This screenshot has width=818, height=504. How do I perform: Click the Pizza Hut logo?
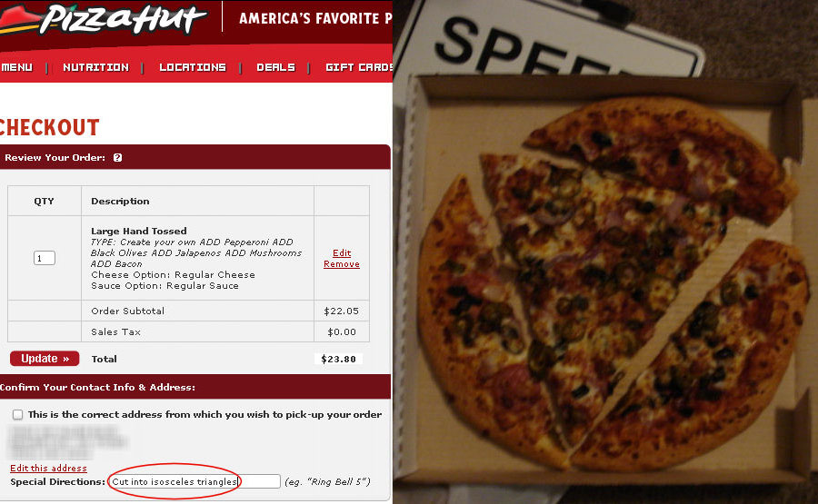[104, 19]
